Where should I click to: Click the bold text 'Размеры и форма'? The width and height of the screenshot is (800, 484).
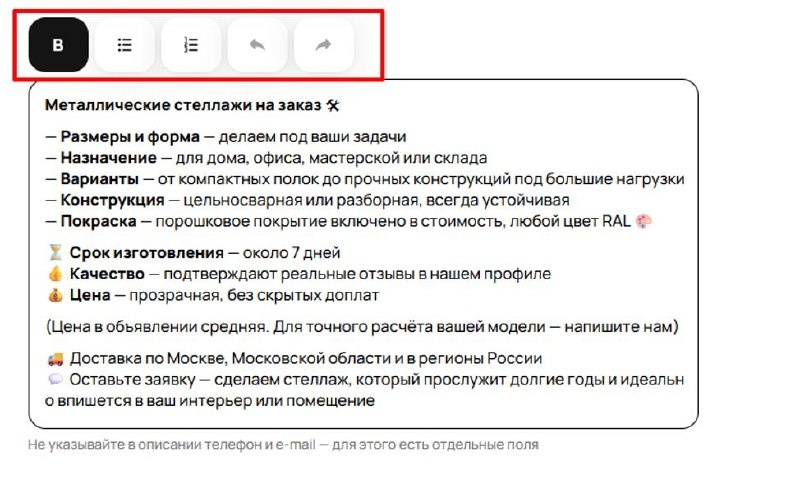point(130,137)
